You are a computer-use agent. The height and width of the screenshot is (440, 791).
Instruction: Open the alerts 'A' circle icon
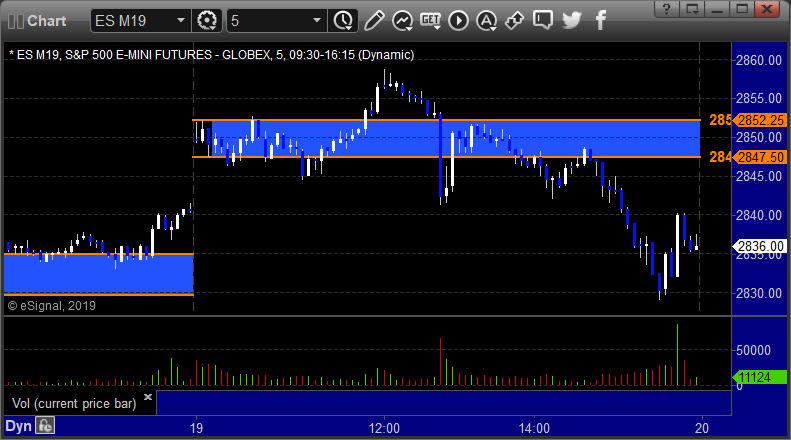tap(486, 21)
